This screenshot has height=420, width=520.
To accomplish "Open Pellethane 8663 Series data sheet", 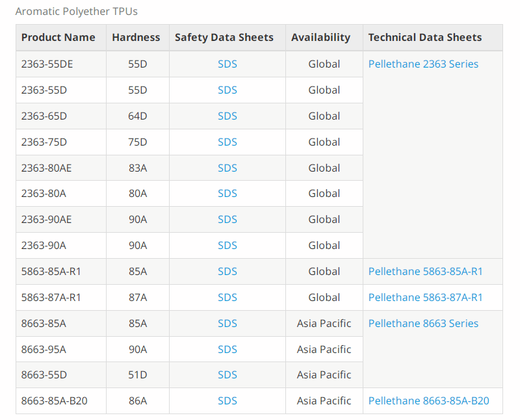I will pos(423,324).
